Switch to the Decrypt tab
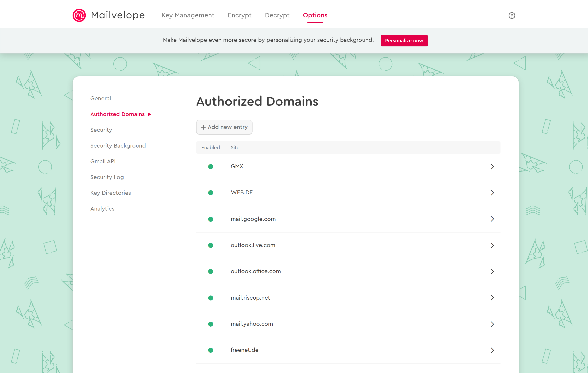Screen dimensions: 588x373 [x=277, y=15]
